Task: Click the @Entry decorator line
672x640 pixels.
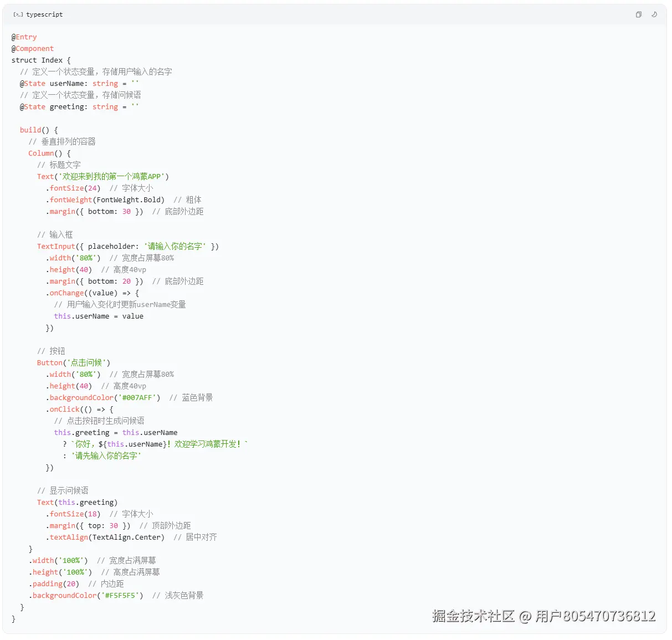Action: coord(24,37)
